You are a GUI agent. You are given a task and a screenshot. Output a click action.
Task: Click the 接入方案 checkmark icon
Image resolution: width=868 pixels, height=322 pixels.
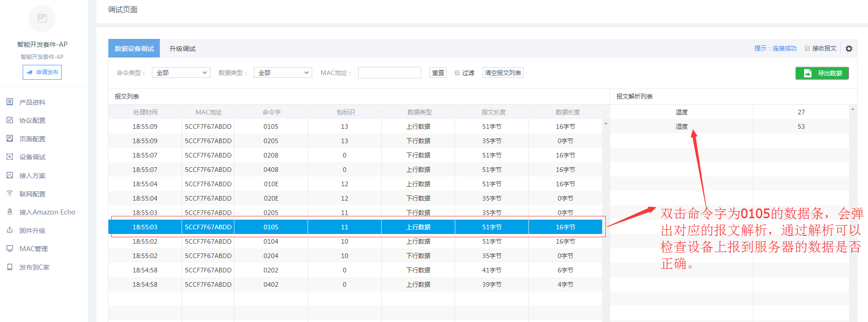pos(10,175)
